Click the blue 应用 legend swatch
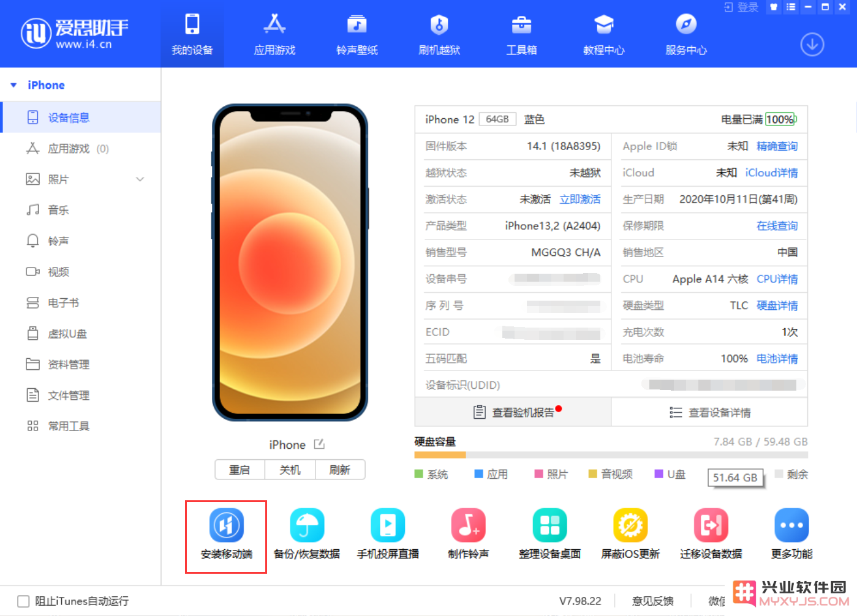The image size is (857, 616). (x=479, y=474)
